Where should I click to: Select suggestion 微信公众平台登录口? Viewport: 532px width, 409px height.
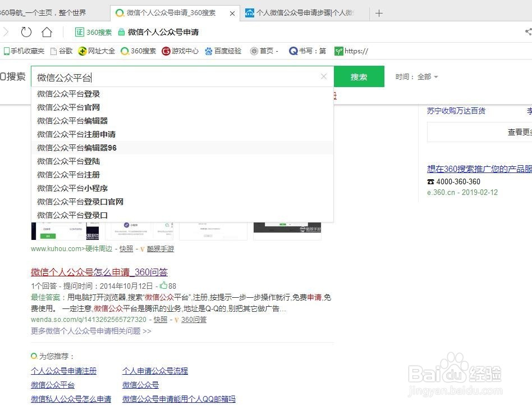(182, 215)
